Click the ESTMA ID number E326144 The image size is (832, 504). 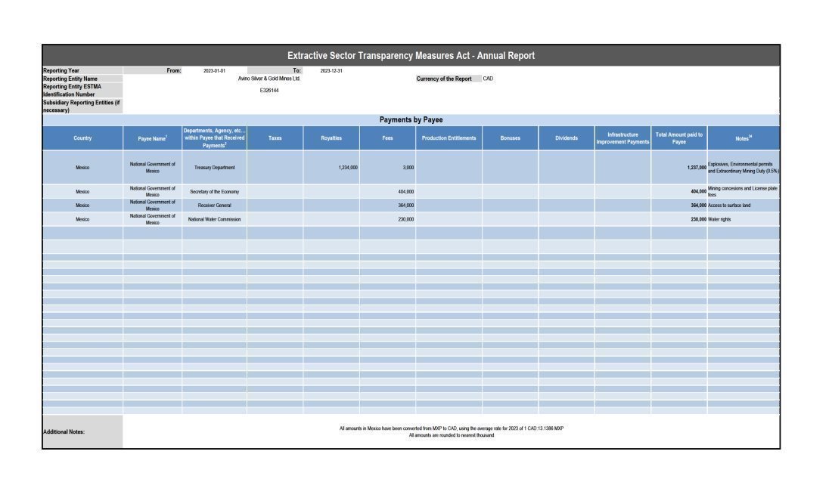pyautogui.click(x=269, y=91)
